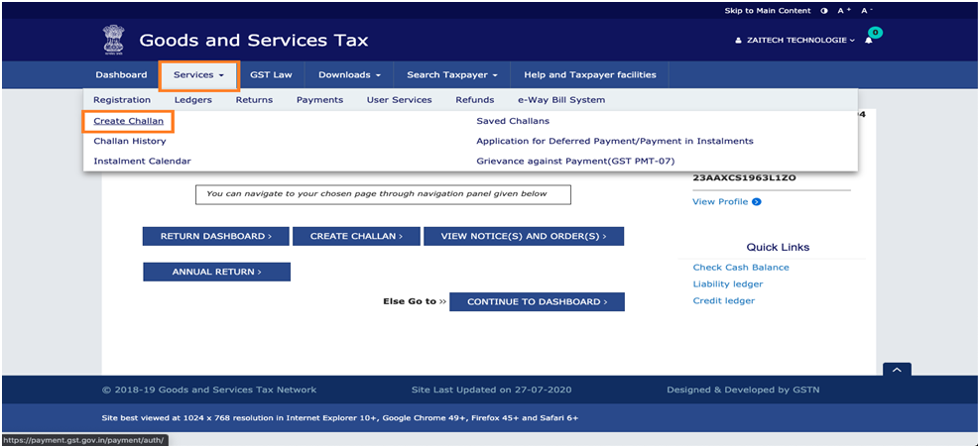
Task: Click the ANNUAL RETURN button
Action: point(217,272)
